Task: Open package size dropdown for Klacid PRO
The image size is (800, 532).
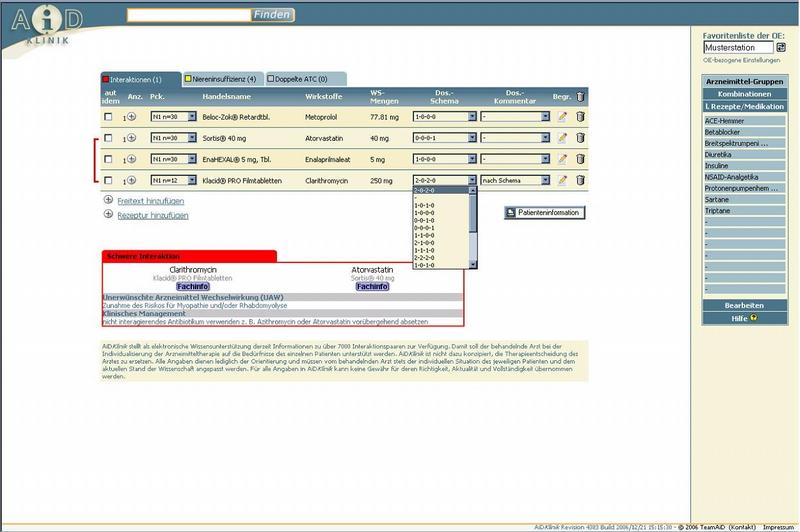Action: 173,180
